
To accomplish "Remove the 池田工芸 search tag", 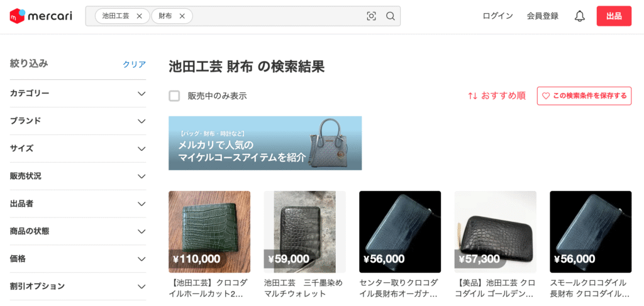I will pos(139,16).
